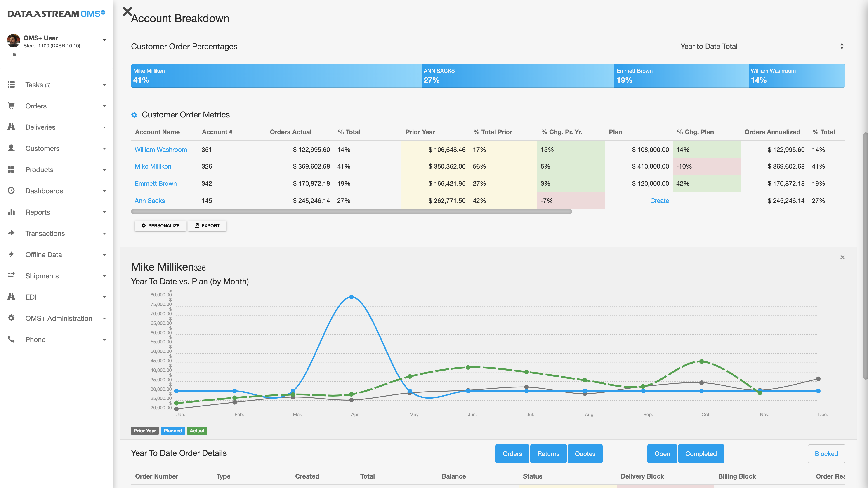Toggle the Prior Year chart legend

pos(145,431)
